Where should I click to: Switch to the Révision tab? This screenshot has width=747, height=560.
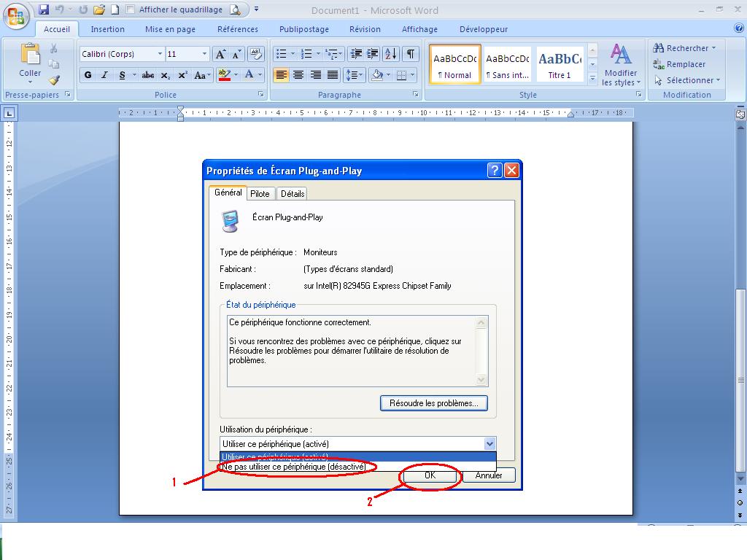click(365, 29)
